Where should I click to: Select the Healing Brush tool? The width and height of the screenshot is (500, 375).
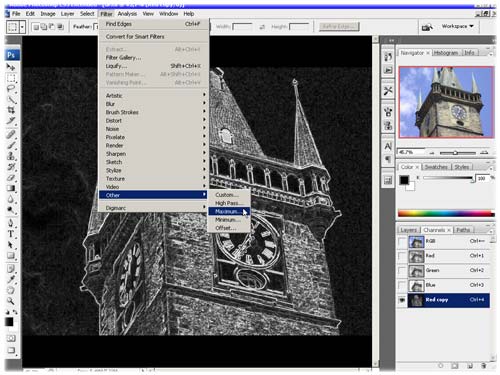(x=11, y=134)
